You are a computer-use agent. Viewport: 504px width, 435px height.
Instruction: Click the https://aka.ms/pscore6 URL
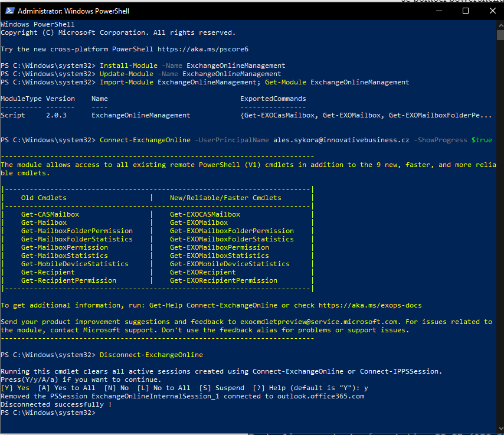coord(203,49)
